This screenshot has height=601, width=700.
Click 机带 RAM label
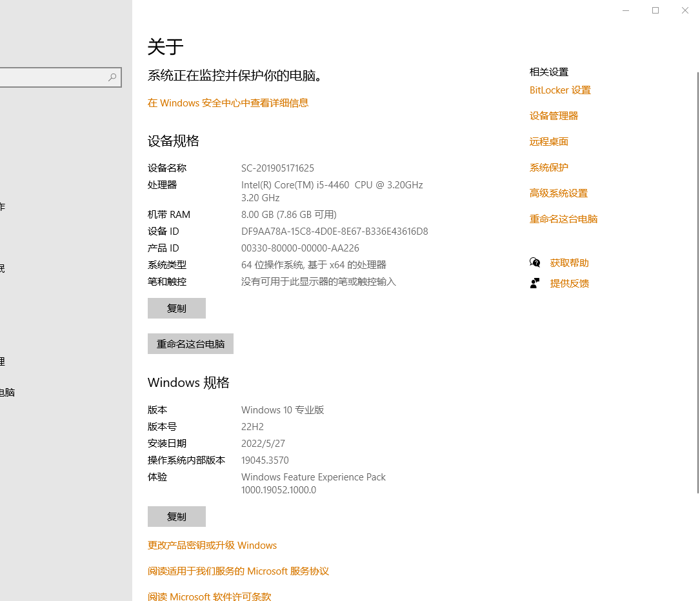click(169, 215)
